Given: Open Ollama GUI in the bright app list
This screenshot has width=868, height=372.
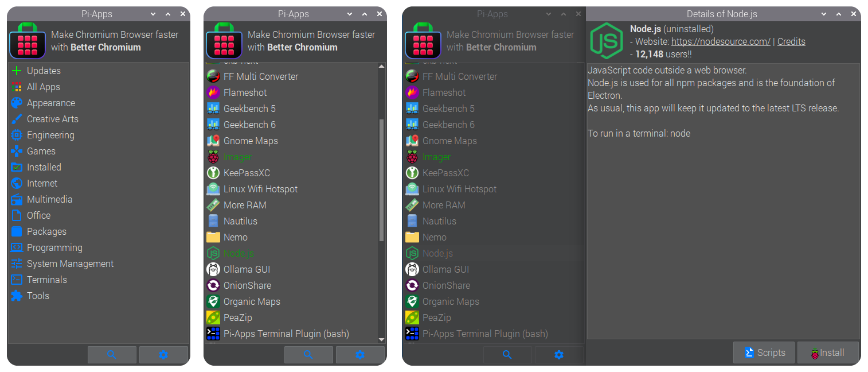Looking at the screenshot, I should tap(291, 269).
